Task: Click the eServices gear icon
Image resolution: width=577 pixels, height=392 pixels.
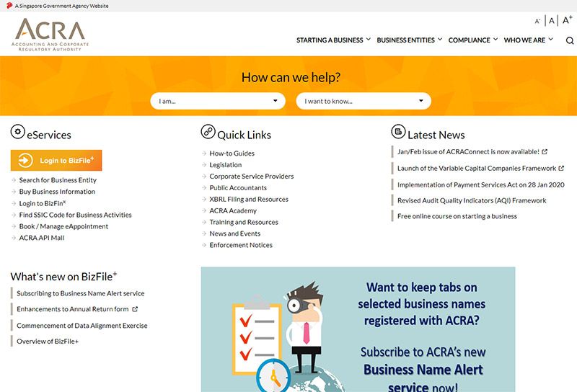Action: point(17,131)
